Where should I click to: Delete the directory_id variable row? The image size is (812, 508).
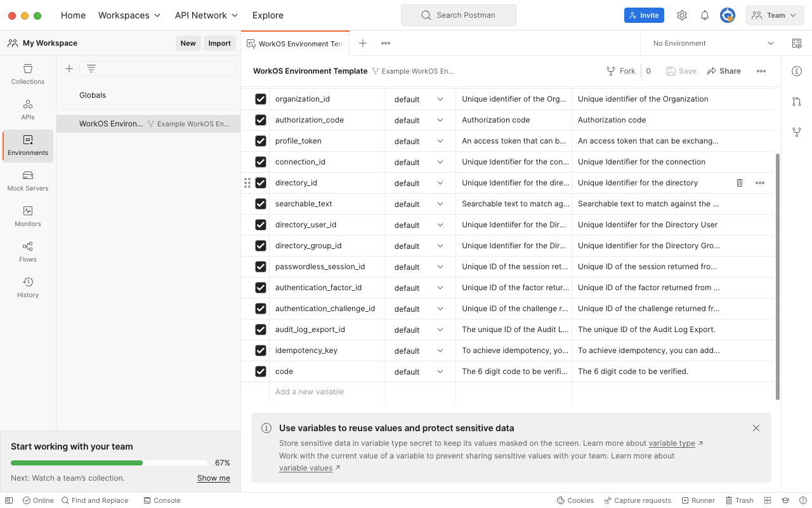[739, 183]
